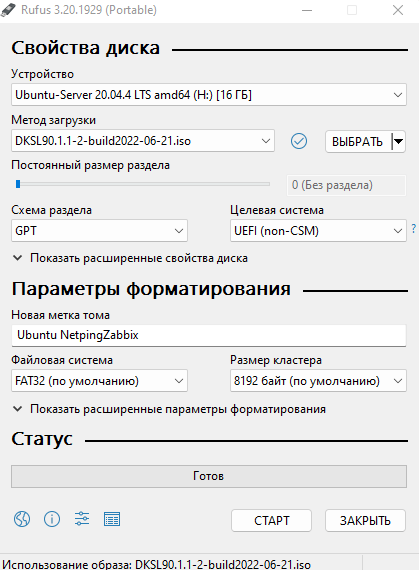Show the log window icon
This screenshot has width=419, height=570.
(112, 519)
